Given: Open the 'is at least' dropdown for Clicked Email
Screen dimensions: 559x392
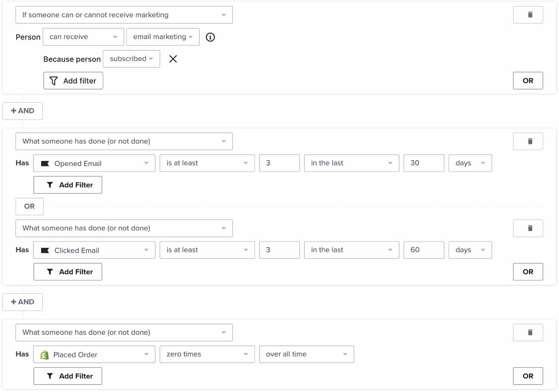Looking at the screenshot, I should point(207,250).
